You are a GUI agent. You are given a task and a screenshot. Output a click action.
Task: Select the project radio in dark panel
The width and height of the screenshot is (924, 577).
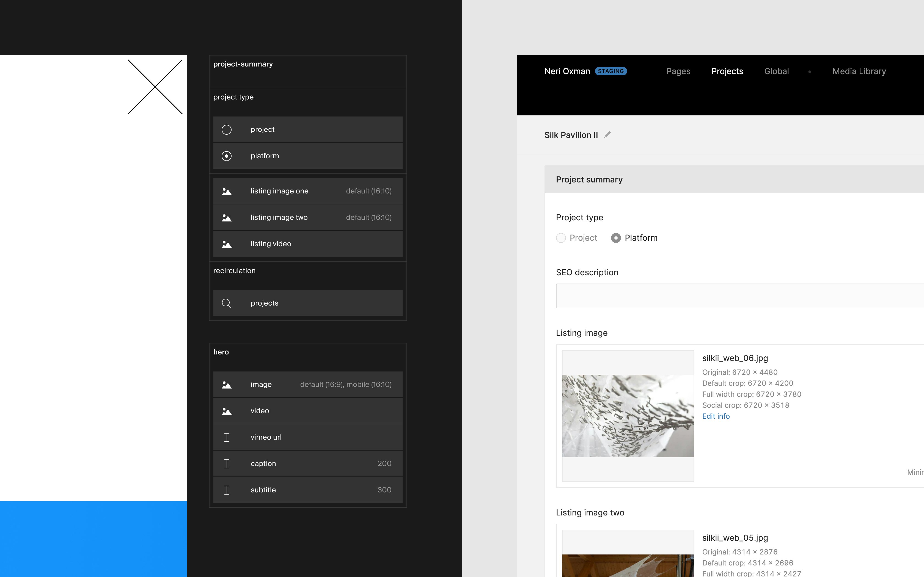coord(226,130)
